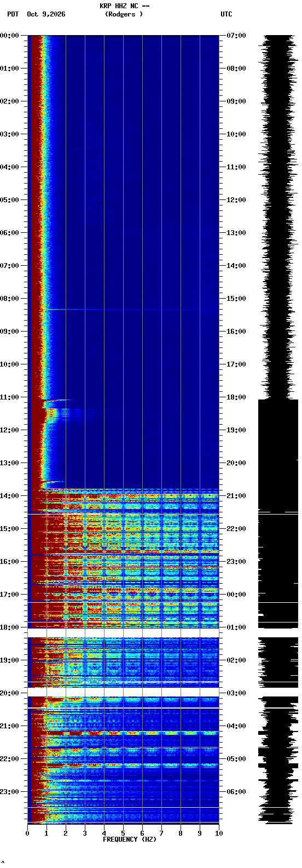Click the 12:00 label on the UTC axis
The image size is (302, 868).
[236, 200]
